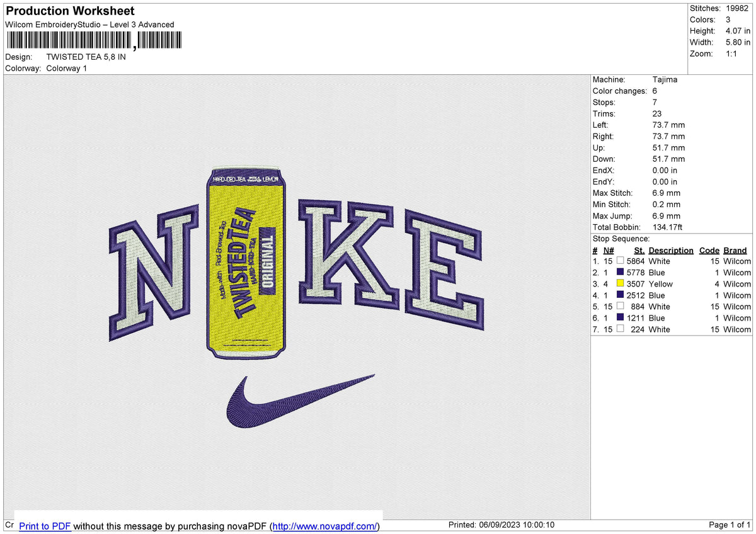This screenshot has width=756, height=534.
Task: Click the 'St.' column header
Action: click(x=639, y=250)
